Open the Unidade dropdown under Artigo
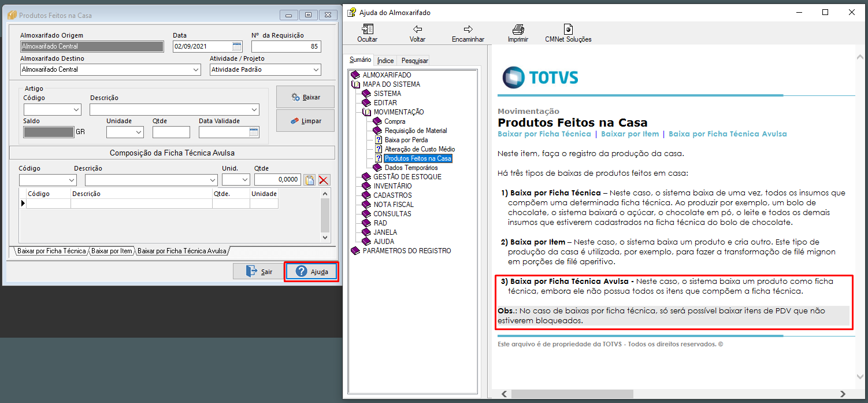Viewport: 868px width, 403px height. tap(139, 132)
